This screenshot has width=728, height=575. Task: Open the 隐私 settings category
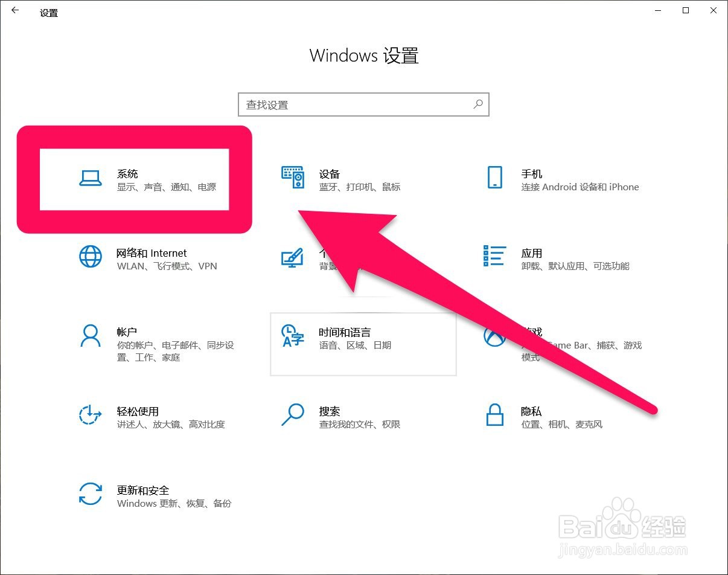tap(564, 417)
